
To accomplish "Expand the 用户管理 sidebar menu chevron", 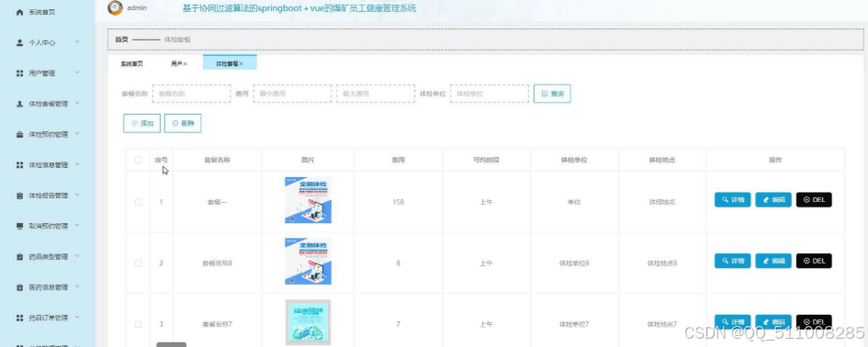I will pyautogui.click(x=77, y=73).
